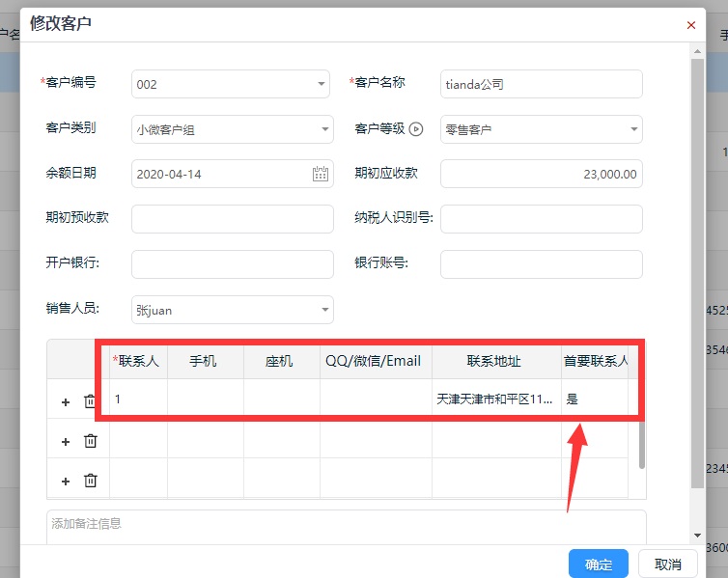
Task: Click the plus icon in first contact row
Action: pyautogui.click(x=66, y=401)
